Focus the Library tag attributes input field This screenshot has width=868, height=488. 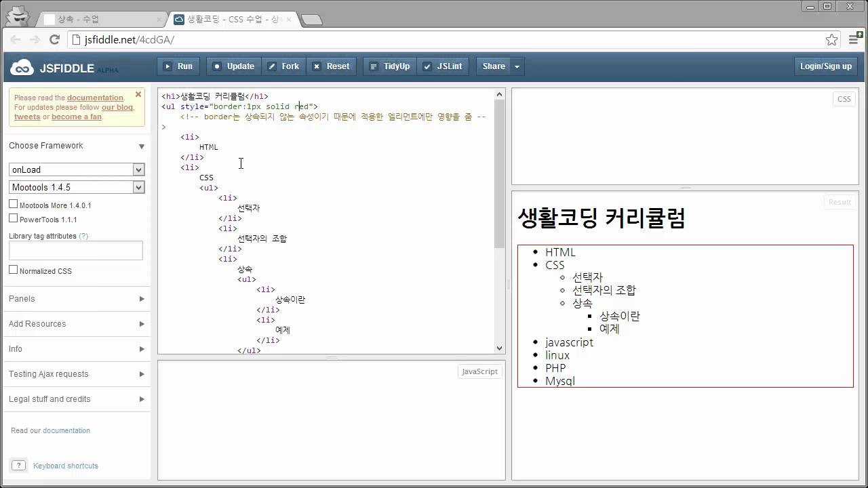point(76,250)
